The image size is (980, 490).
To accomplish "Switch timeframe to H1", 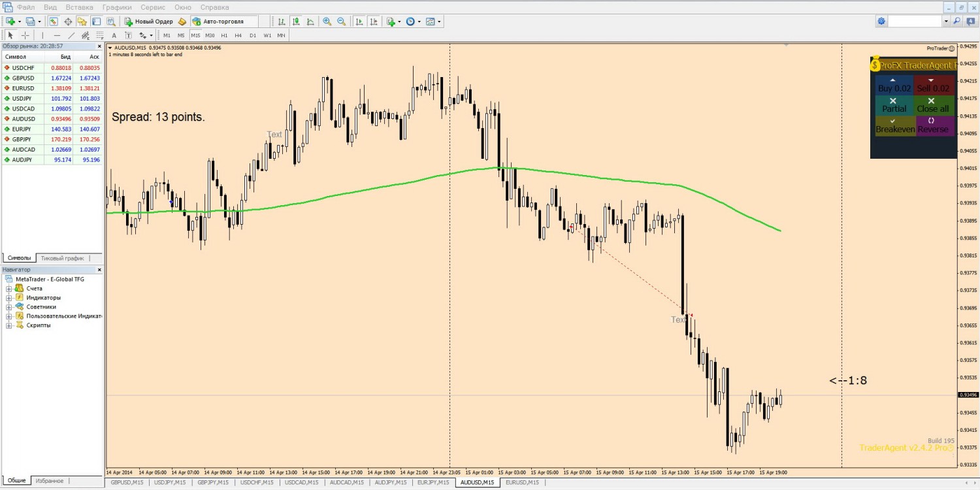I will (x=224, y=35).
